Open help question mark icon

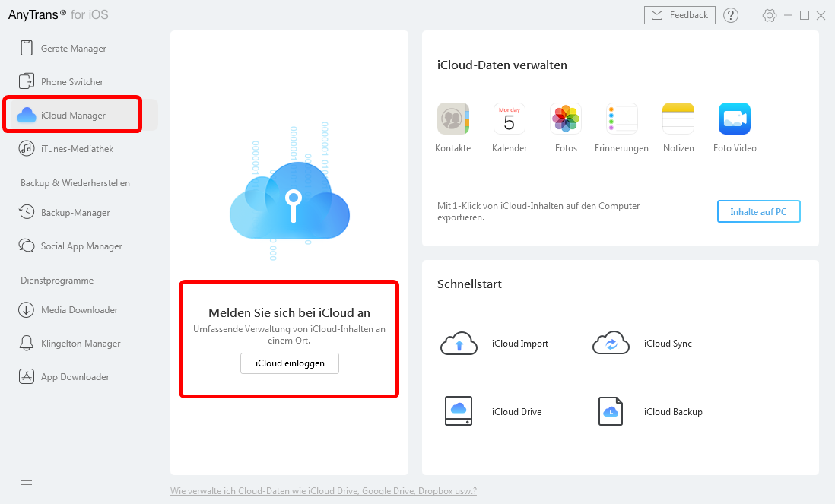pyautogui.click(x=731, y=15)
